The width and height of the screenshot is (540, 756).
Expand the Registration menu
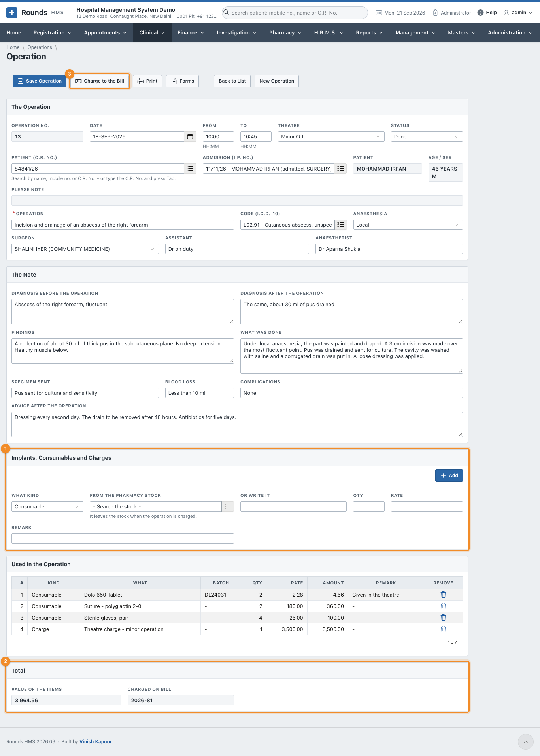53,32
